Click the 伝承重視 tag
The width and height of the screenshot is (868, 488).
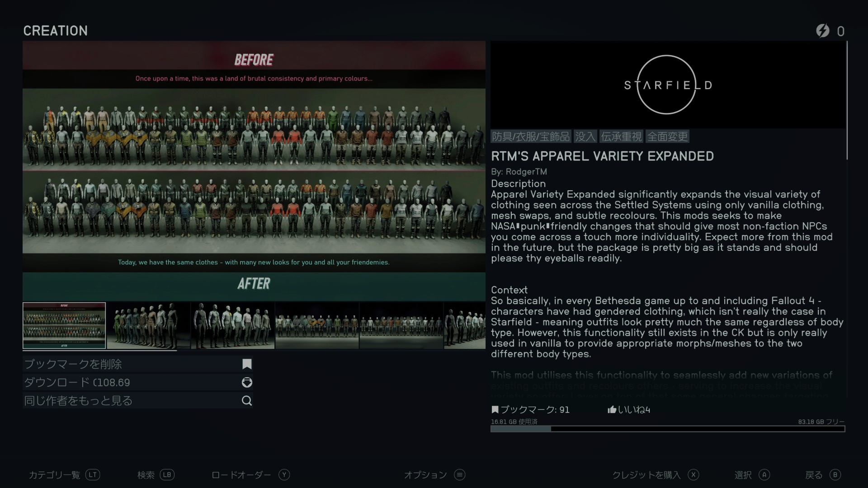click(x=621, y=136)
